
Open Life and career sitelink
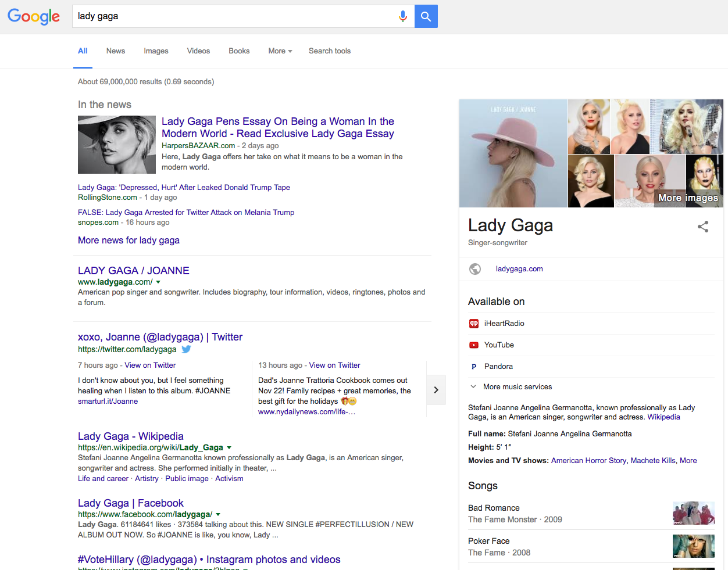click(x=103, y=479)
